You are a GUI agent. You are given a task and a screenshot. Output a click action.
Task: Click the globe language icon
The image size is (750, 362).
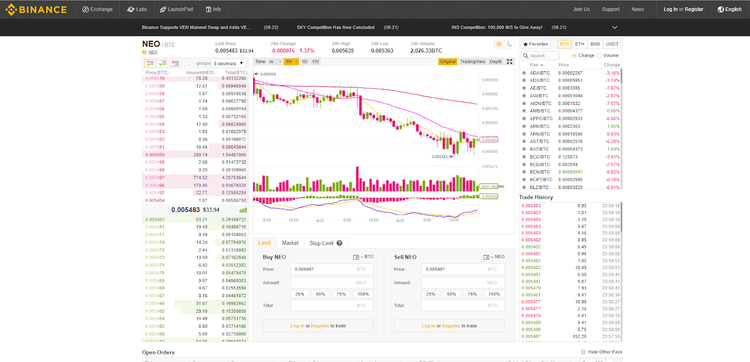(x=720, y=9)
